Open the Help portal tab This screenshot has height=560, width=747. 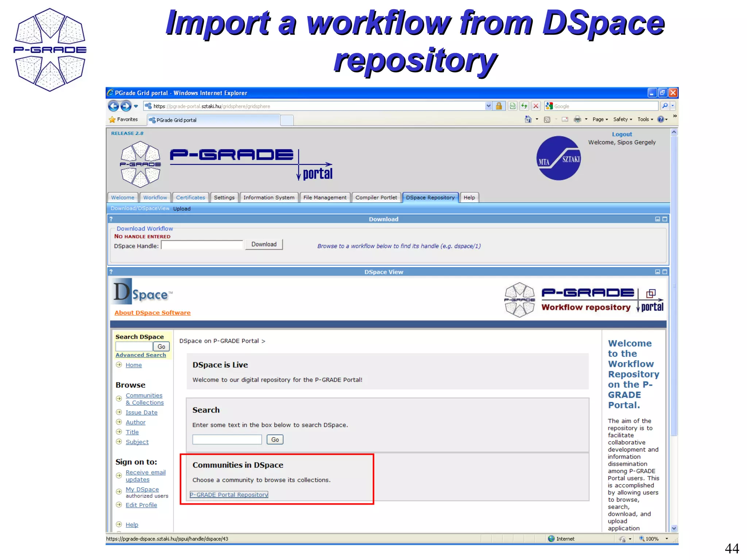tap(469, 197)
